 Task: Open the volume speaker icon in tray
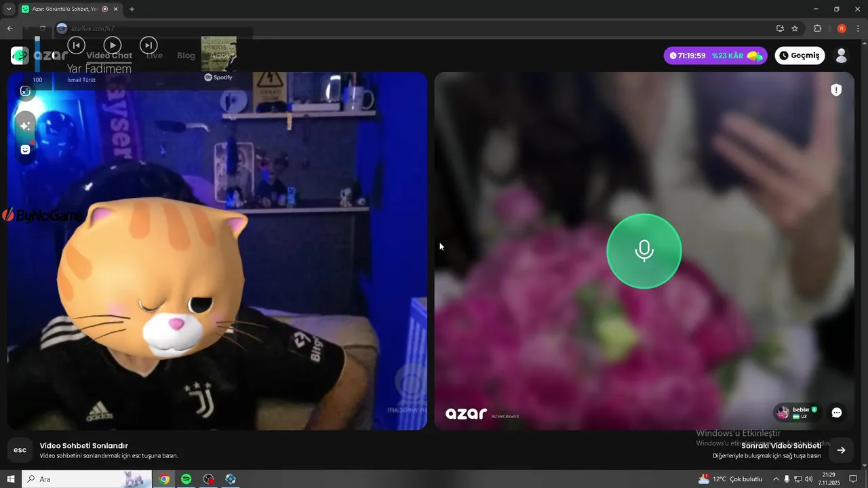point(808,479)
